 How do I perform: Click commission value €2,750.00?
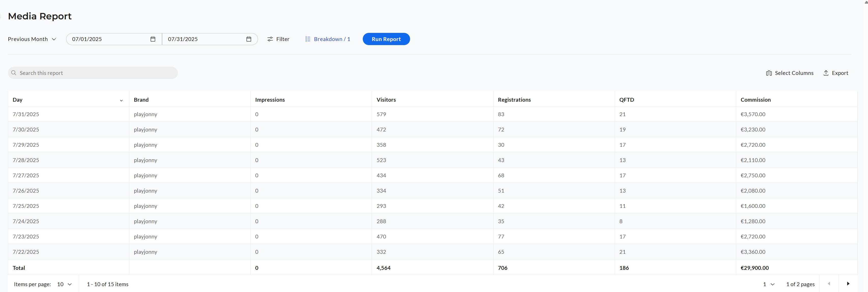[x=753, y=176]
